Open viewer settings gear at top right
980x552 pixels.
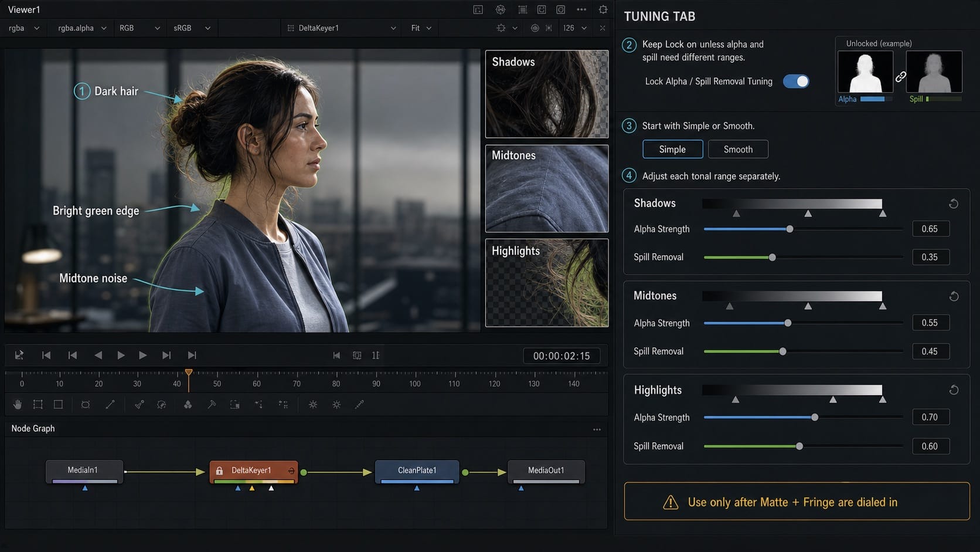pyautogui.click(x=603, y=9)
